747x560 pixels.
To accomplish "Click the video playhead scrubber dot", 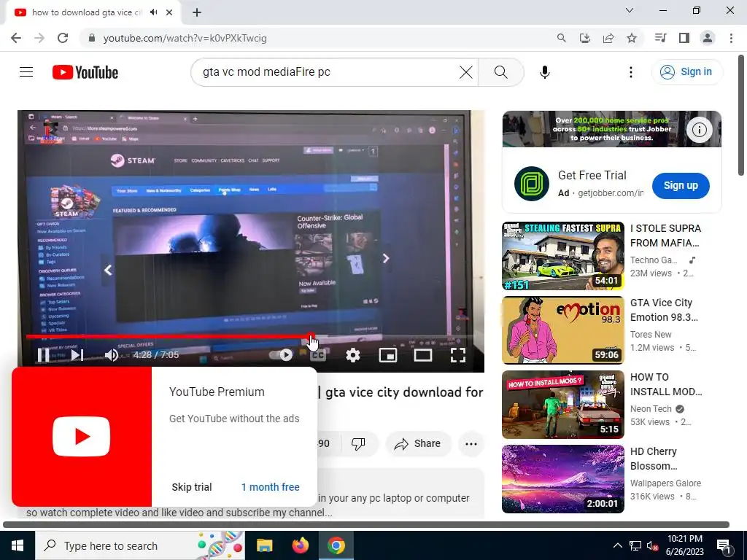I will click(311, 336).
